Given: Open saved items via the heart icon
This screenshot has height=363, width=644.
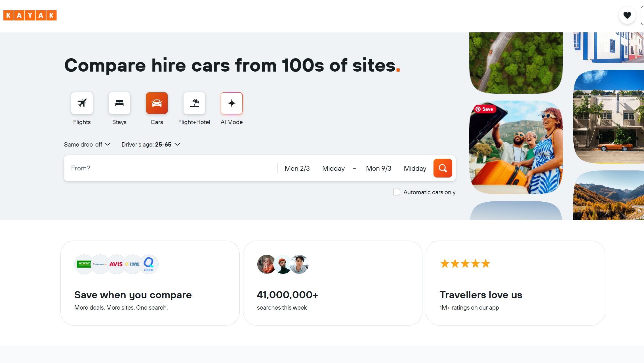Looking at the screenshot, I should [627, 15].
